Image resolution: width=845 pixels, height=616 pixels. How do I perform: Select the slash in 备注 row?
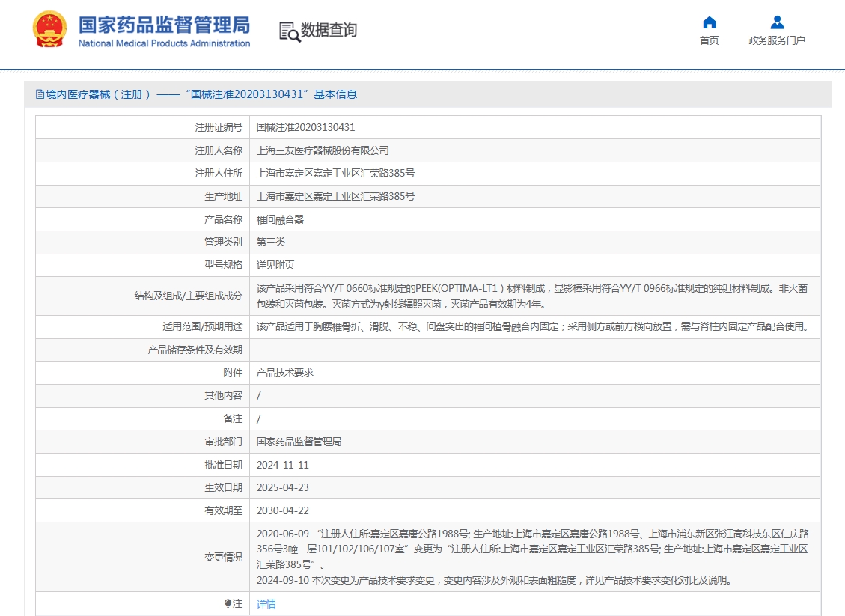[259, 419]
